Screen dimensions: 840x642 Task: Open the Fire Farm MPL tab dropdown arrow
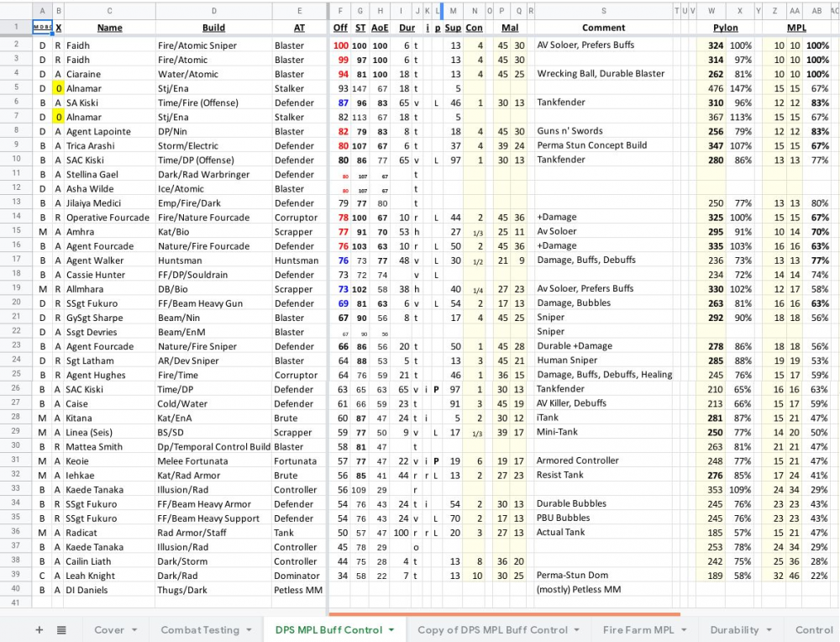coord(684,630)
